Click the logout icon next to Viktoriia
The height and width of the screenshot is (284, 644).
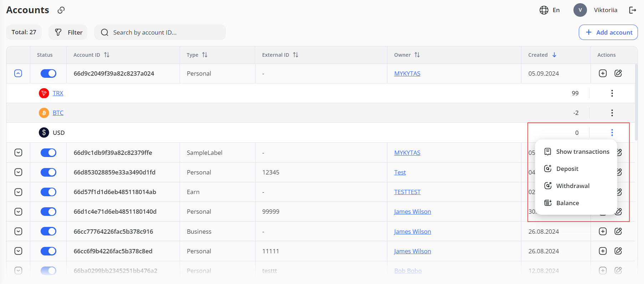point(633,10)
